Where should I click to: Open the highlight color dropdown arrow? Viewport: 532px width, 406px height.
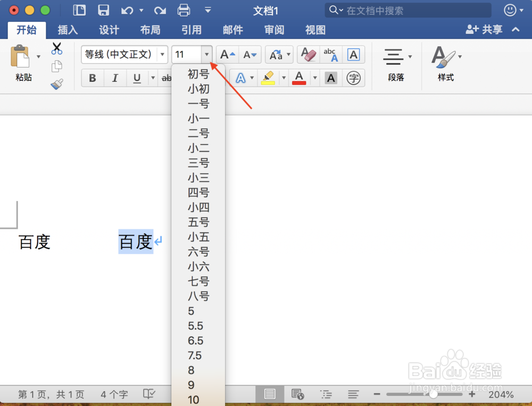(283, 78)
